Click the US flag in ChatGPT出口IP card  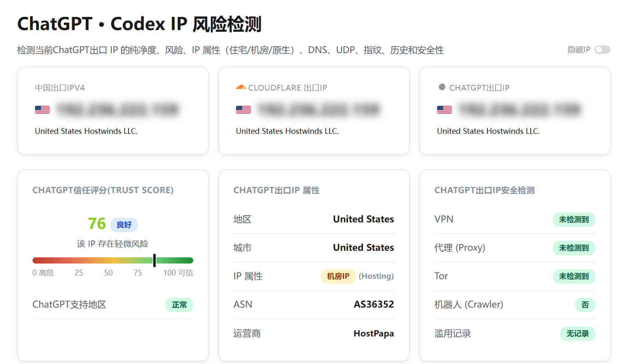(x=445, y=110)
